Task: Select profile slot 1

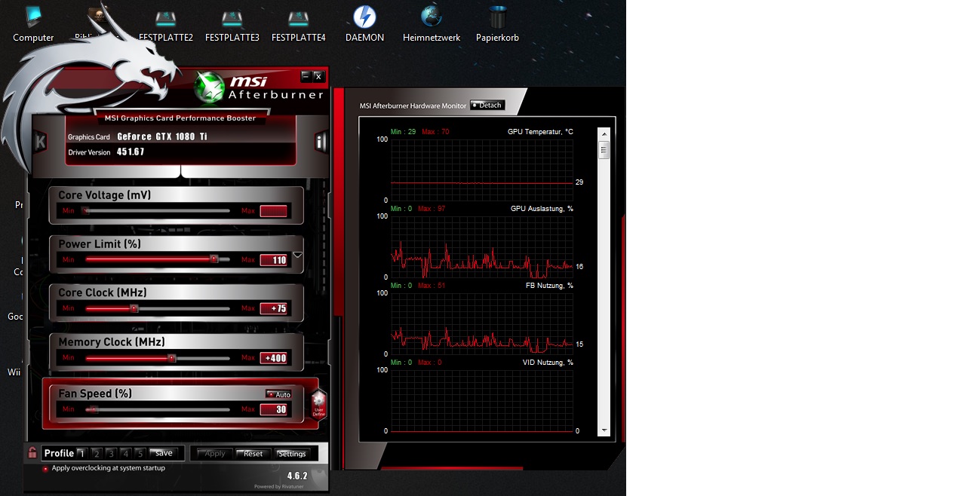Action: pyautogui.click(x=83, y=453)
